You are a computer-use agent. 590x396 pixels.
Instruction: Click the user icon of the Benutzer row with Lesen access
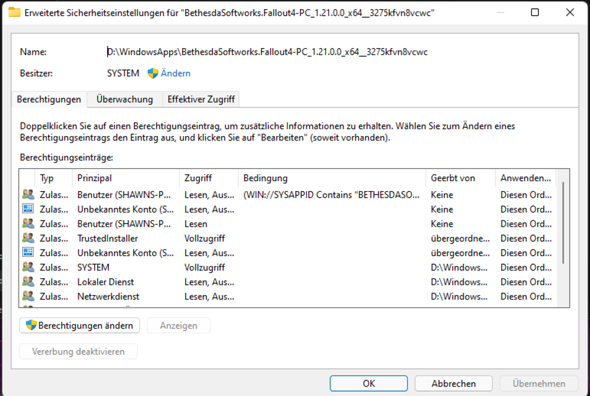(28, 224)
